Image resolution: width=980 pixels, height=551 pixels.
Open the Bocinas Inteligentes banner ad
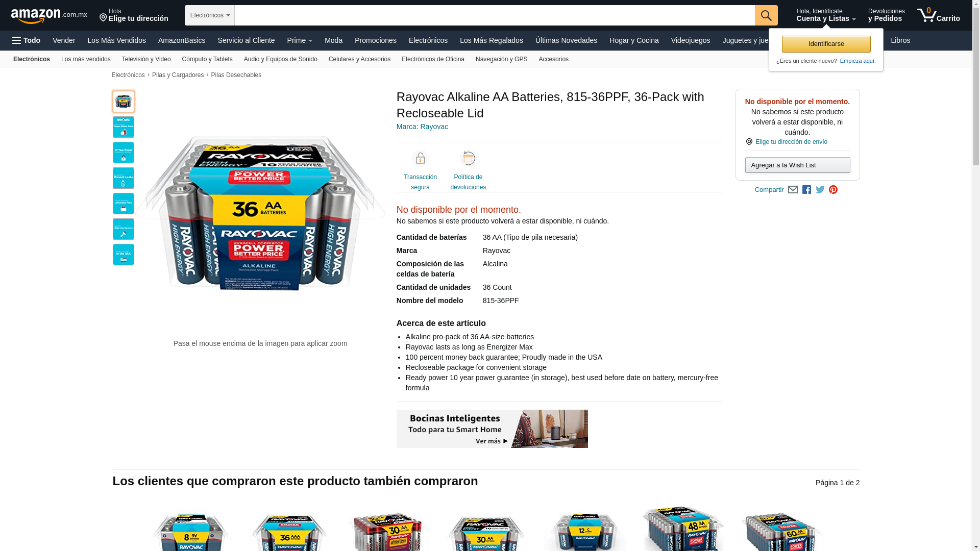(x=492, y=429)
